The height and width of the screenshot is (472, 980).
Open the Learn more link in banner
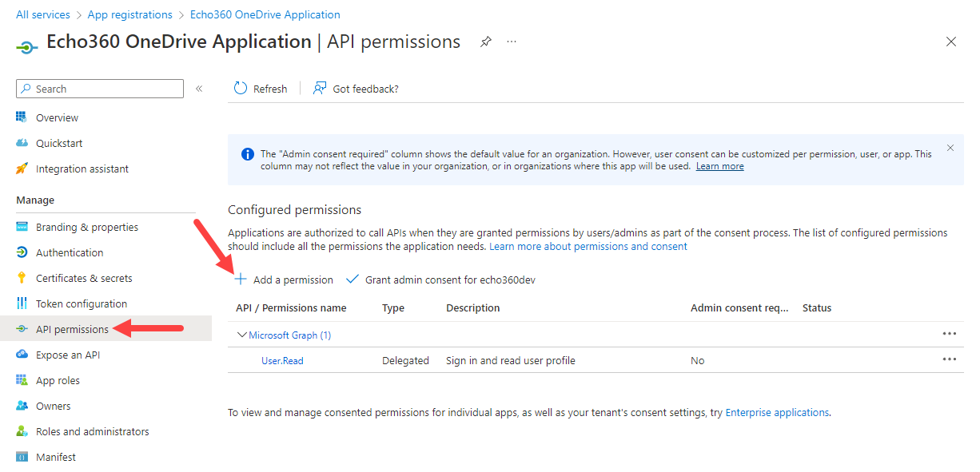pyautogui.click(x=719, y=166)
